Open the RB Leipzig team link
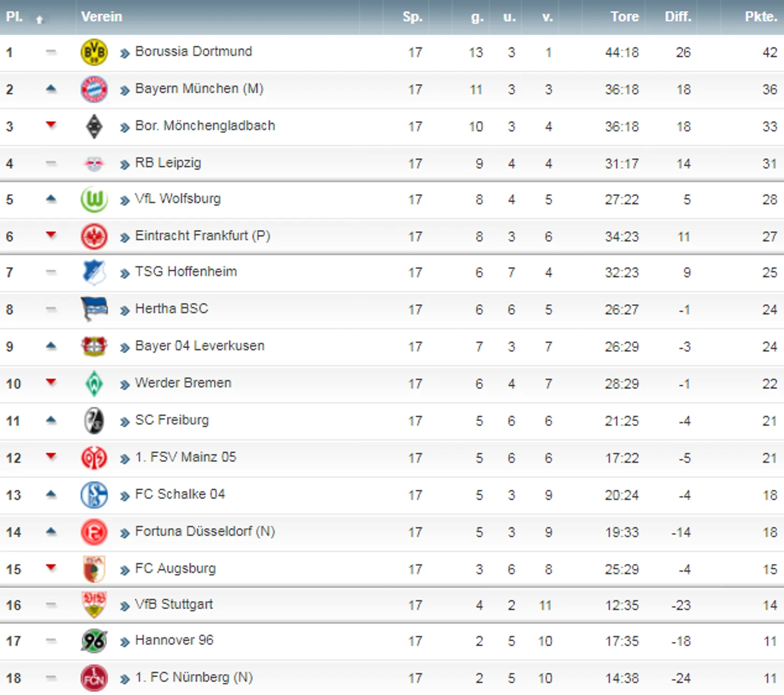 pos(168,163)
